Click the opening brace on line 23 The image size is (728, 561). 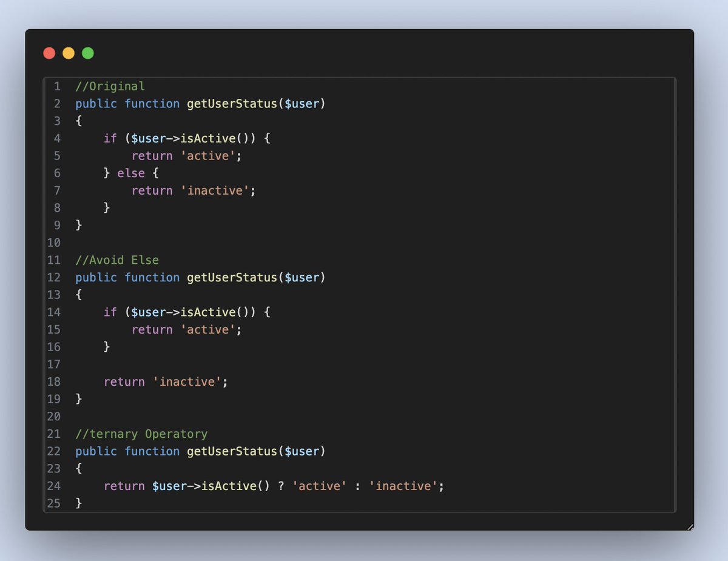point(79,469)
